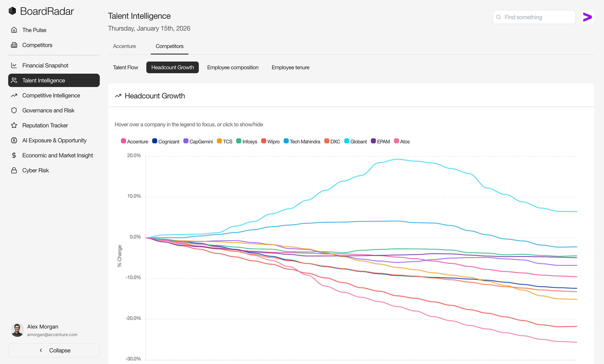
Task: Select the Talent Flow view
Action: click(x=125, y=67)
